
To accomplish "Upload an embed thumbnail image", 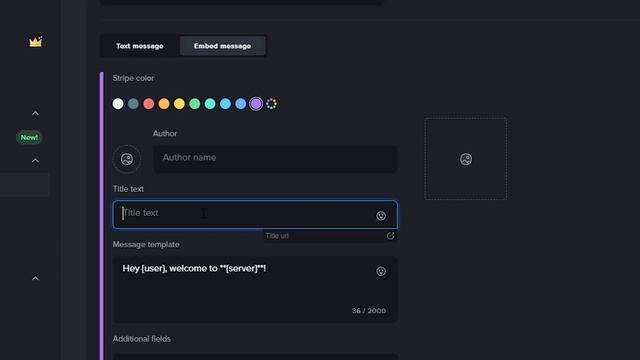I will [x=466, y=159].
